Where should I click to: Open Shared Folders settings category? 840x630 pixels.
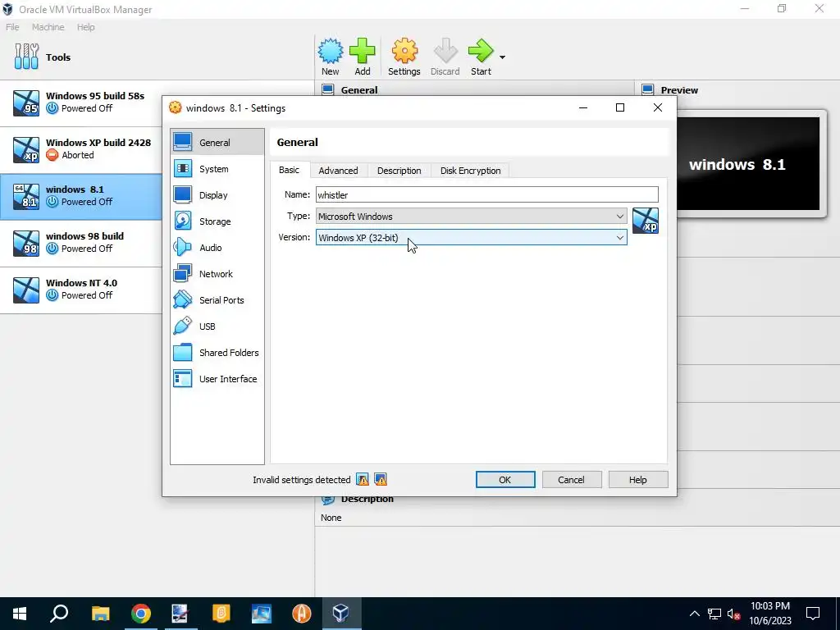coord(217,353)
